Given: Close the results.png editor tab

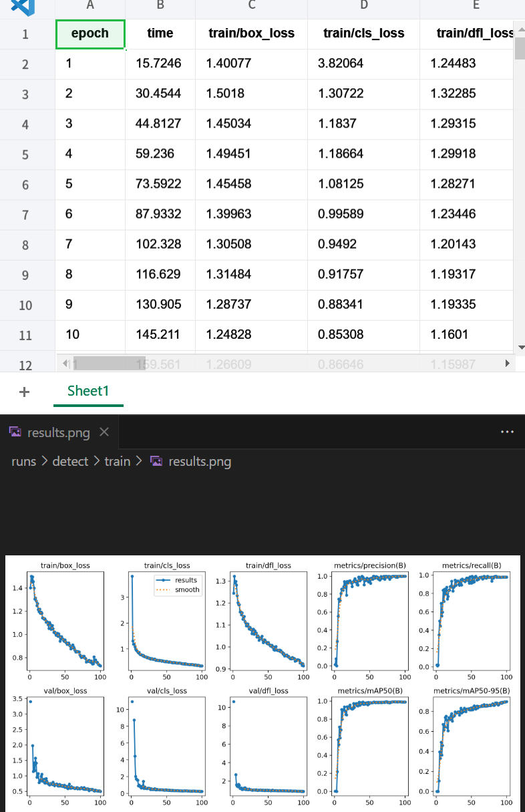Looking at the screenshot, I should pos(104,432).
